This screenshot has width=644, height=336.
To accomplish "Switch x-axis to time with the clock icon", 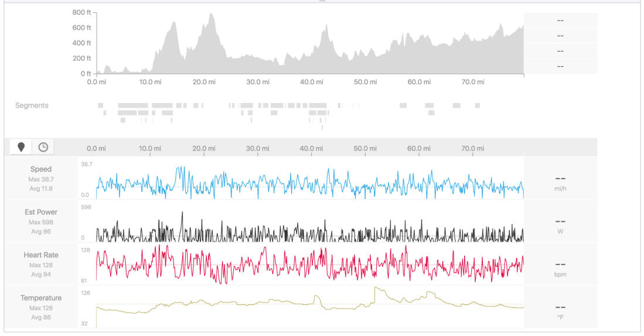I will [x=43, y=148].
